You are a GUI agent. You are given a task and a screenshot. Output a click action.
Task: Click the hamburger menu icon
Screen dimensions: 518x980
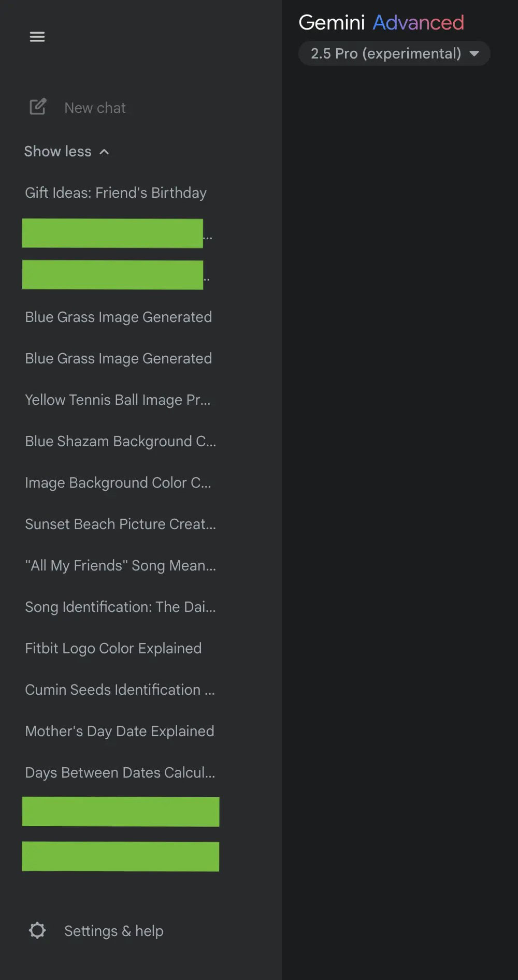(37, 37)
